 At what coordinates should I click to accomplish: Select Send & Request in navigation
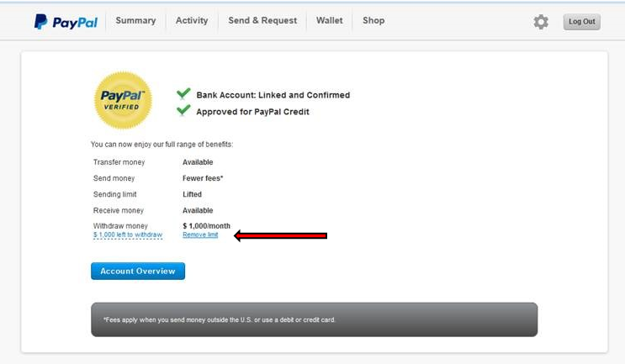(x=262, y=21)
